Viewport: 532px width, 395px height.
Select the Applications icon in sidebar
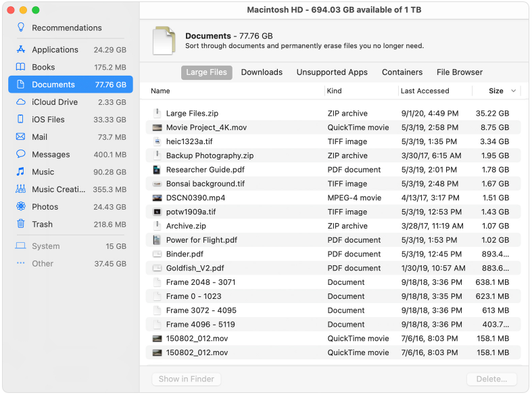[x=20, y=49]
